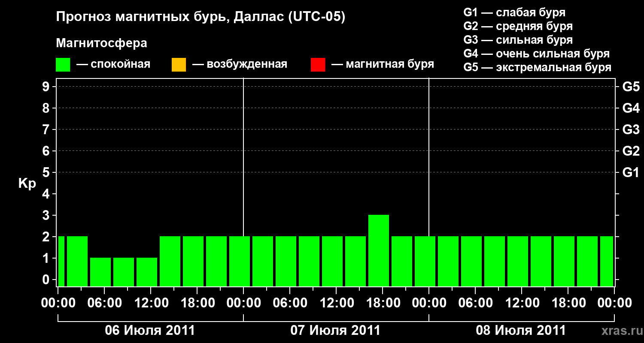Click the '12:00' time label above 07 Июля
This screenshot has width=644, height=343.
click(336, 303)
